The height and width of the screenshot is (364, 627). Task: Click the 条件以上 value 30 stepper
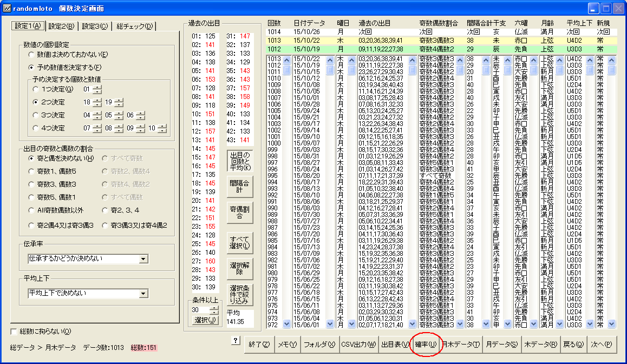[x=214, y=310]
